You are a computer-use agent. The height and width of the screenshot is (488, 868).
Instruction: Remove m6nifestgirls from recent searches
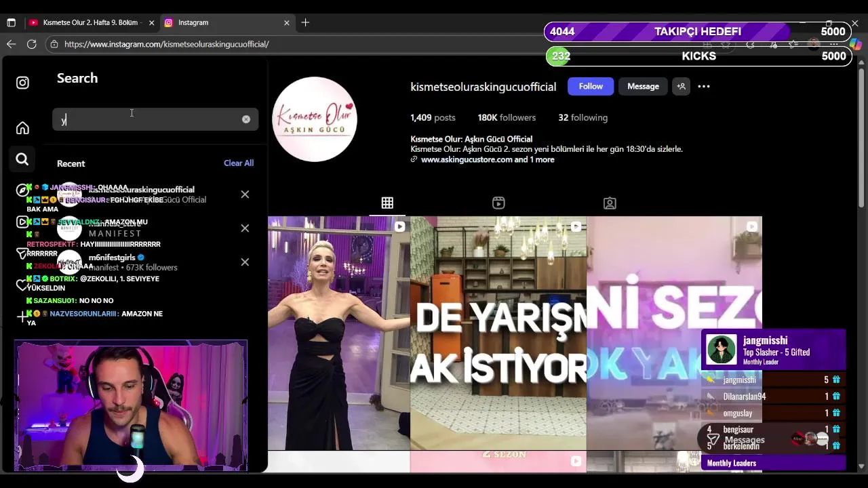point(245,262)
